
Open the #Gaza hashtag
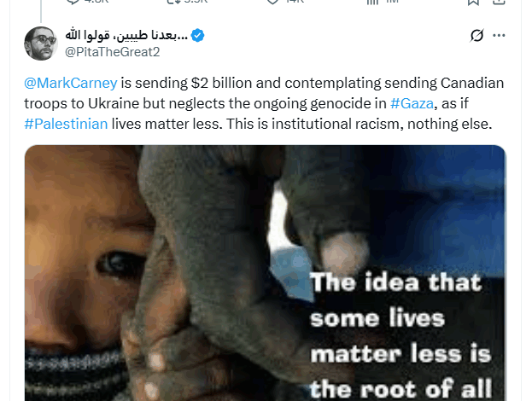click(x=412, y=103)
